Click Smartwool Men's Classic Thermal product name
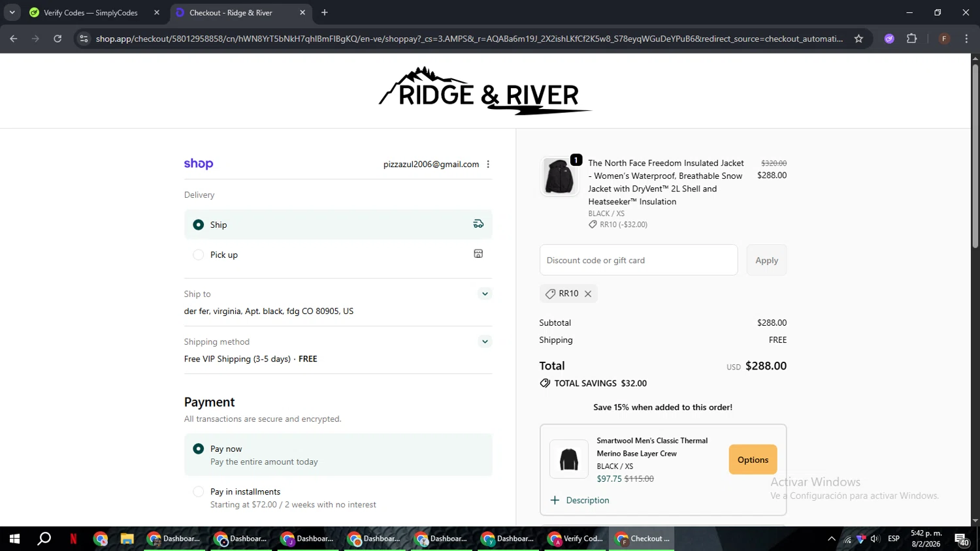Viewport: 980px width, 551px height. point(652,447)
